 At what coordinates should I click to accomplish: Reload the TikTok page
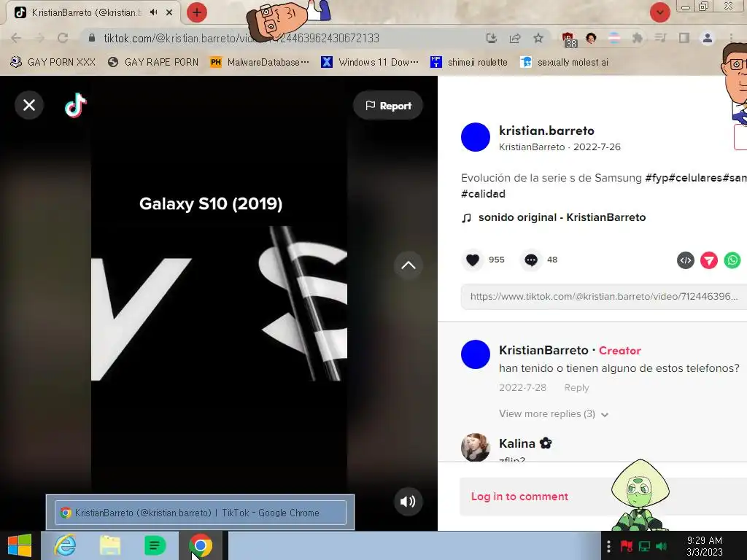pyautogui.click(x=63, y=38)
